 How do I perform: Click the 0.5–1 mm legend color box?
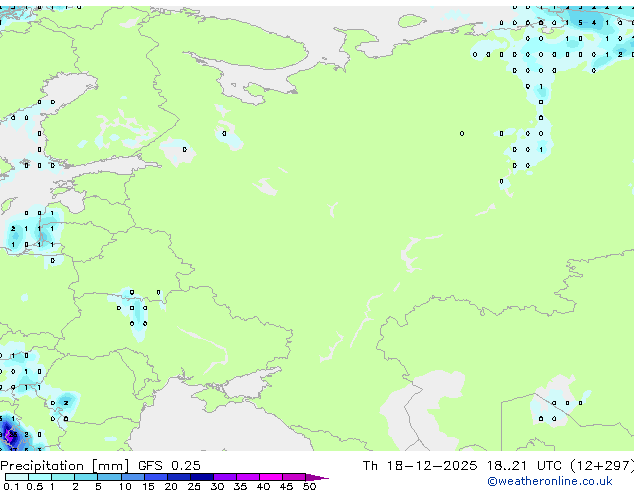point(40,477)
